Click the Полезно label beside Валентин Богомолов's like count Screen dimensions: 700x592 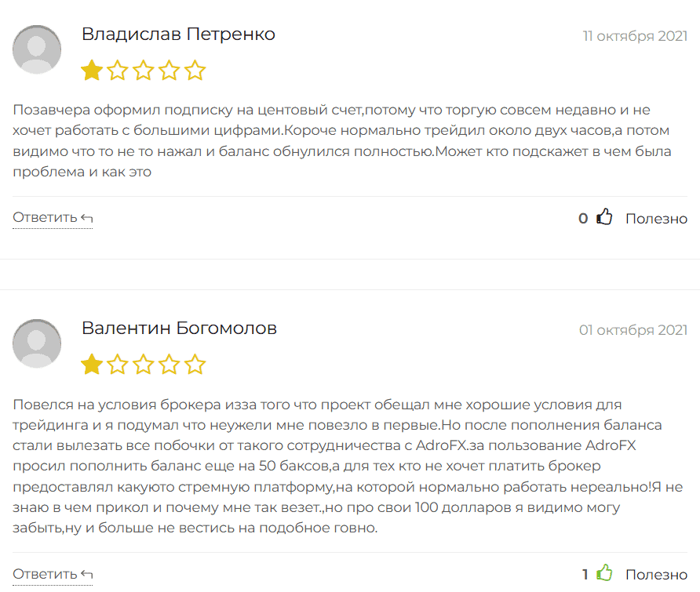click(656, 572)
